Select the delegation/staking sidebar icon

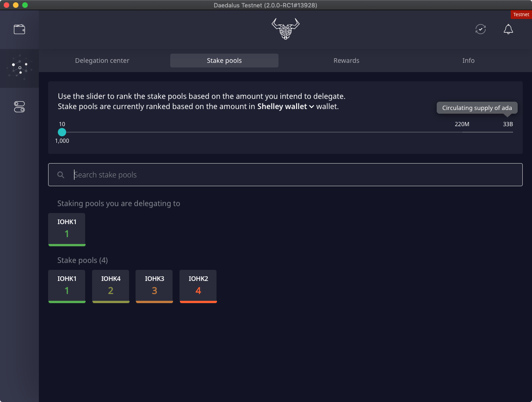tap(19, 68)
